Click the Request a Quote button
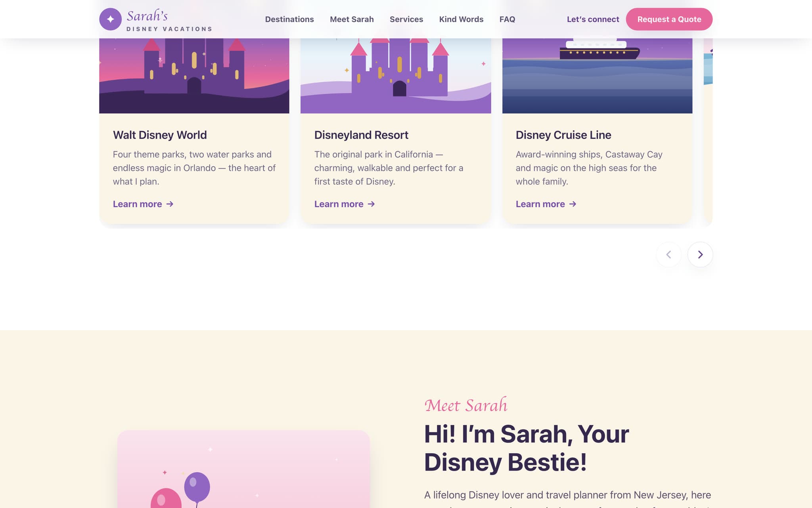Image resolution: width=812 pixels, height=508 pixels. (669, 19)
